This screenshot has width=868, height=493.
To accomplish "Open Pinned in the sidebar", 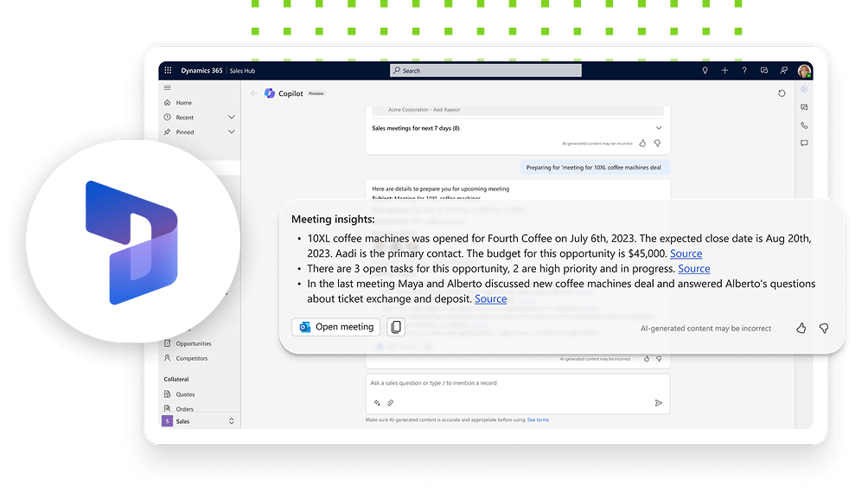I will pyautogui.click(x=185, y=132).
